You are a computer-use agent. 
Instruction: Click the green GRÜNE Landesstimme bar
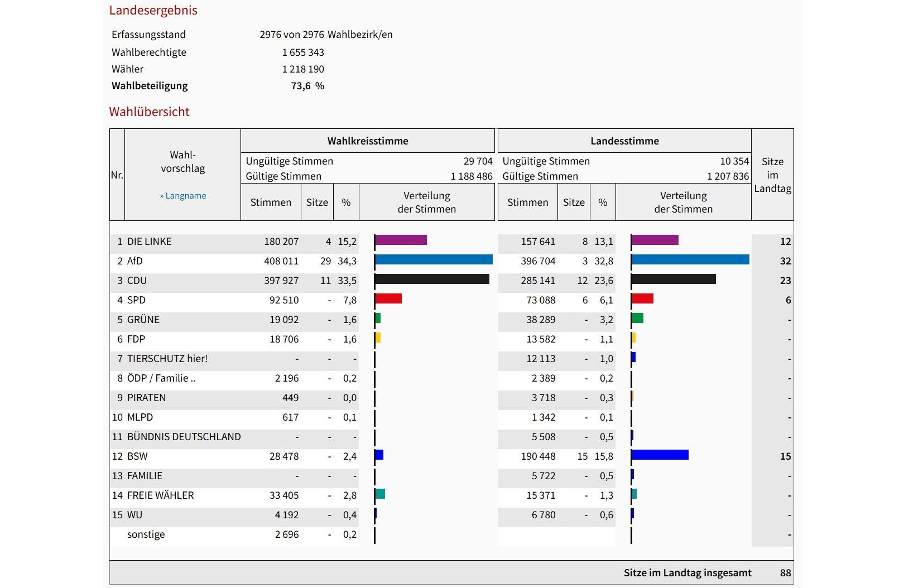pos(638,319)
